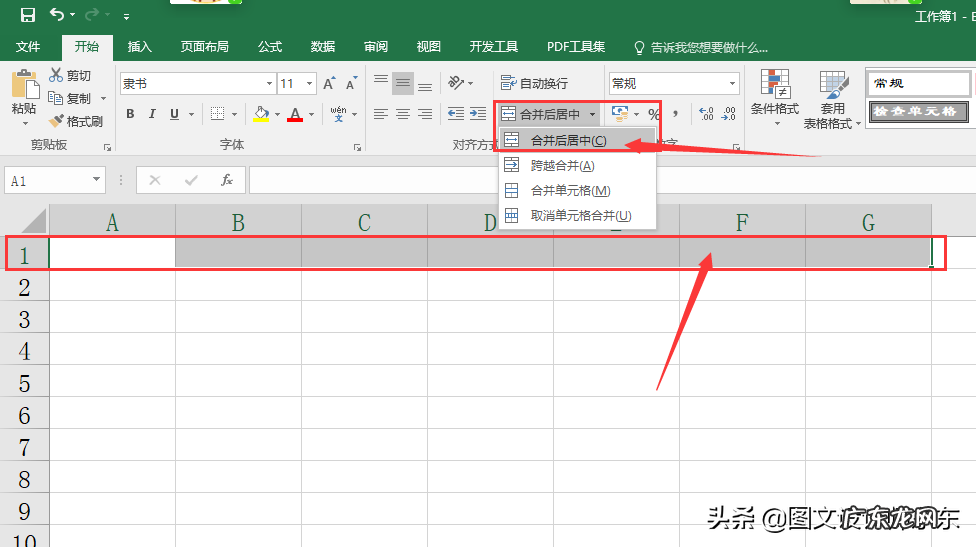Select the 检查单元格 cell style

(918, 112)
